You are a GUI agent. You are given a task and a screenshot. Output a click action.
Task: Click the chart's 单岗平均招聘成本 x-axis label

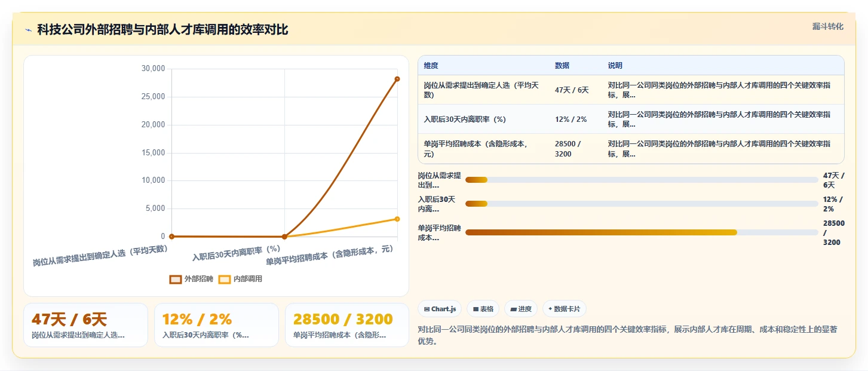click(330, 255)
